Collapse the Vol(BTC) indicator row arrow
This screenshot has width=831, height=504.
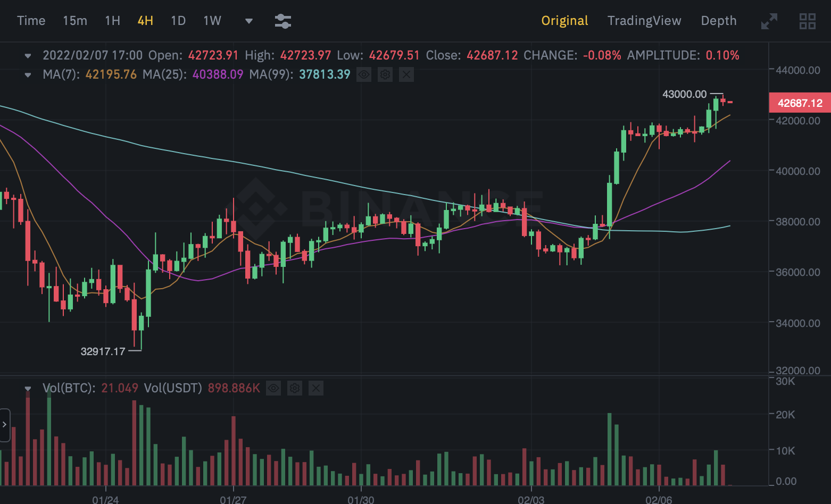tap(28, 389)
